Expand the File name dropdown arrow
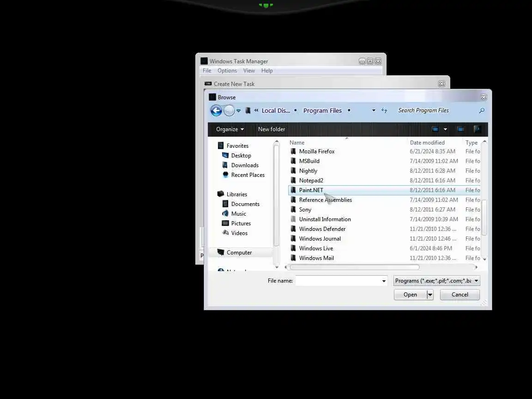This screenshot has height=399, width=532. tap(384, 281)
